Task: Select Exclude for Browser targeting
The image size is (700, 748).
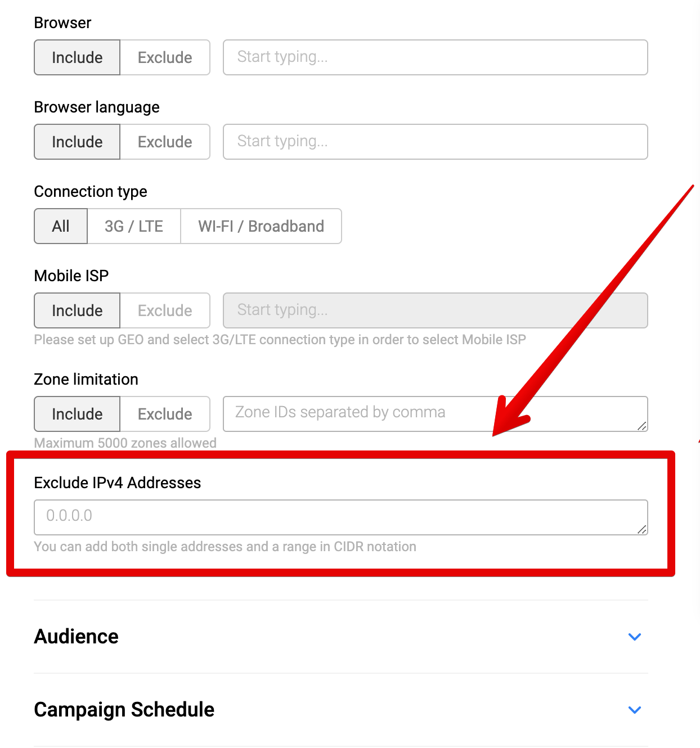Action: tap(165, 57)
